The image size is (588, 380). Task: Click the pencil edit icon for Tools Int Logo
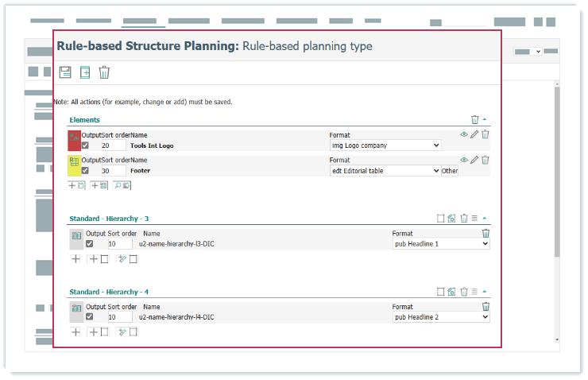point(474,134)
